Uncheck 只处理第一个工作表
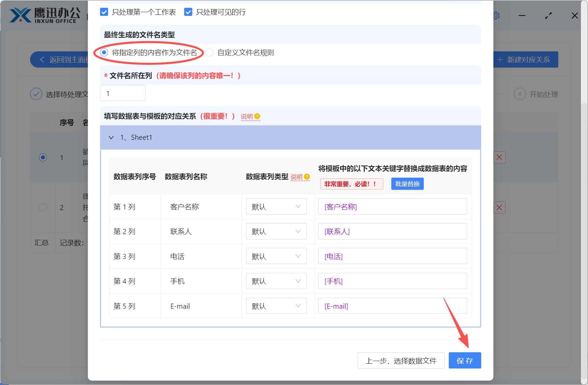Screen dimensions: 588x385 (x=104, y=12)
